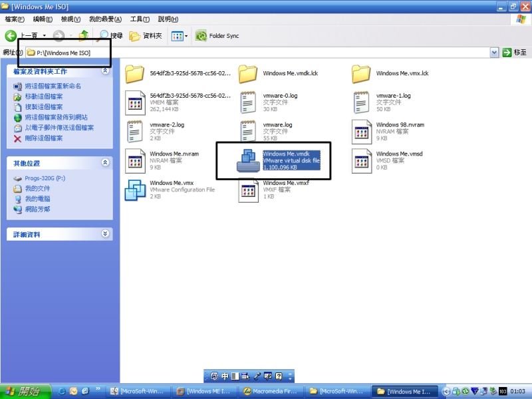The width and height of the screenshot is (532, 399).
Task: Go up one folder level
Action: point(84,35)
